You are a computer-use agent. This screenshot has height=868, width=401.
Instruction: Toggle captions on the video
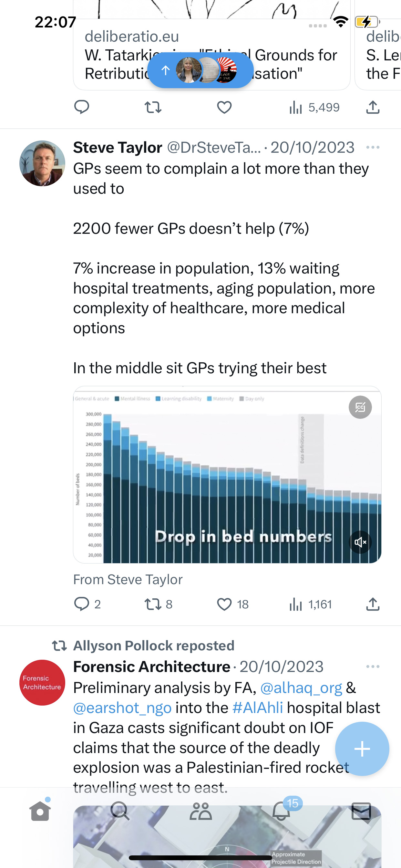(x=360, y=407)
